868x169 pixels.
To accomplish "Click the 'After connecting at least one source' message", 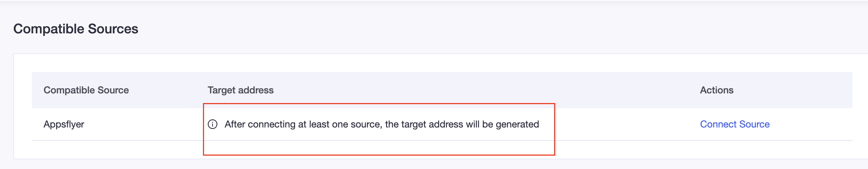I will tap(382, 124).
